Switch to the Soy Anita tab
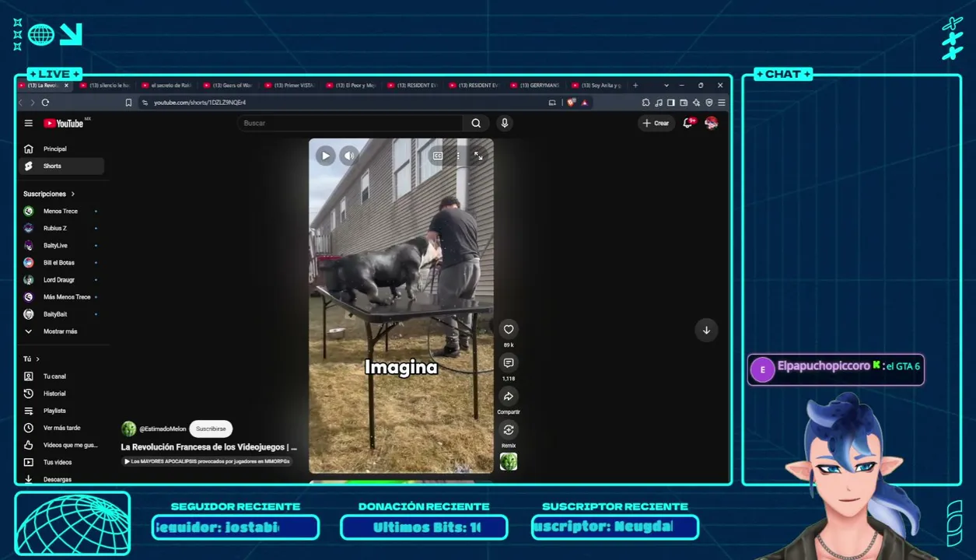 point(596,86)
